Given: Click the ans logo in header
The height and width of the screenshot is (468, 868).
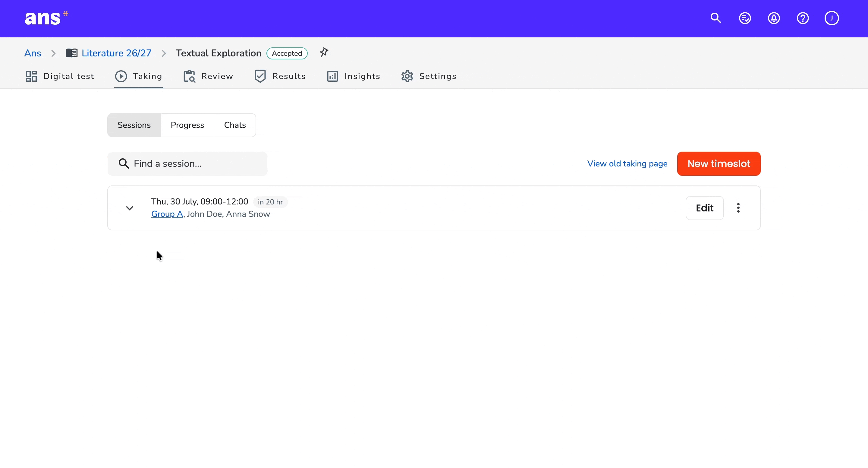Looking at the screenshot, I should pos(46,18).
